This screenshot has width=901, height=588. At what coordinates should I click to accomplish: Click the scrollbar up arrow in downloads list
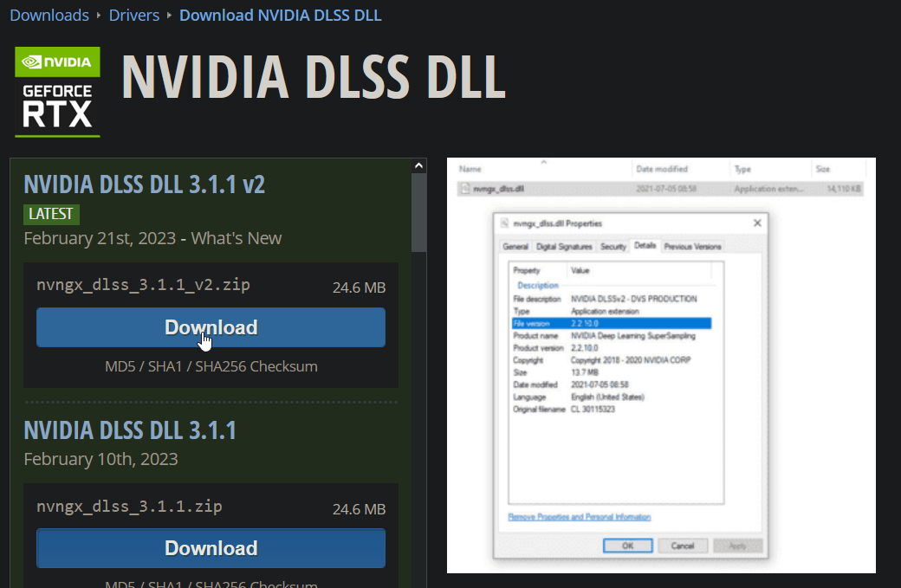coord(419,165)
